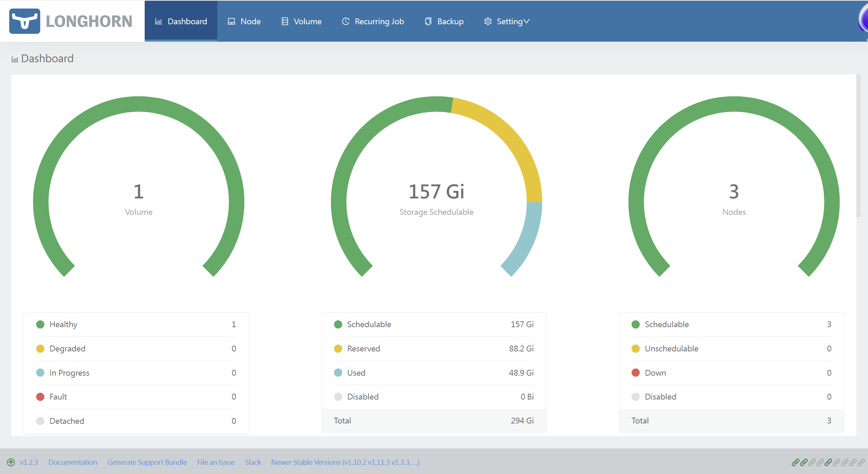
Task: Click the Setting gear icon
Action: pos(488,22)
